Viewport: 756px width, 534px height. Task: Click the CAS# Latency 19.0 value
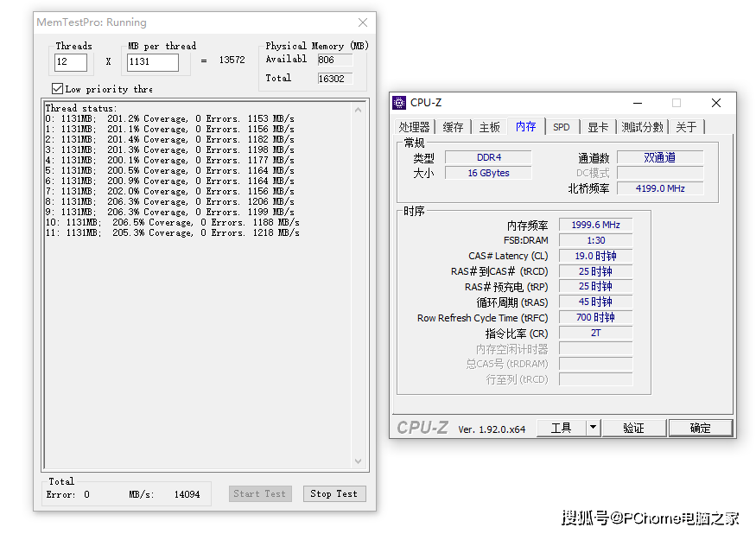point(596,256)
